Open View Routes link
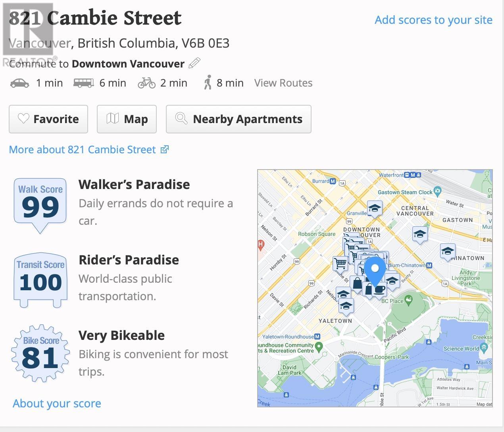 [x=283, y=83]
